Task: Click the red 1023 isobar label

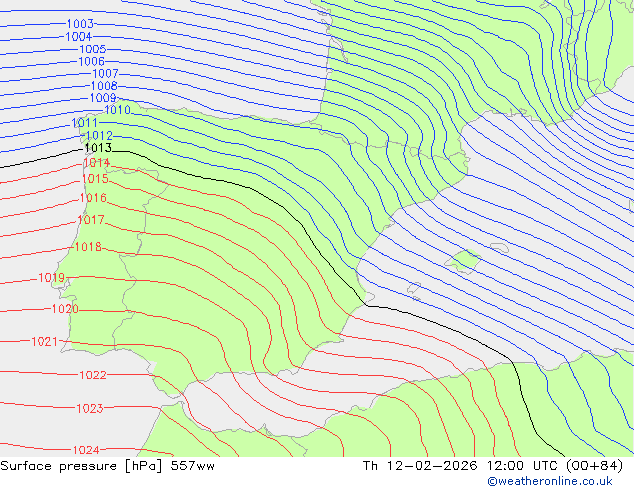Action: 90,408
